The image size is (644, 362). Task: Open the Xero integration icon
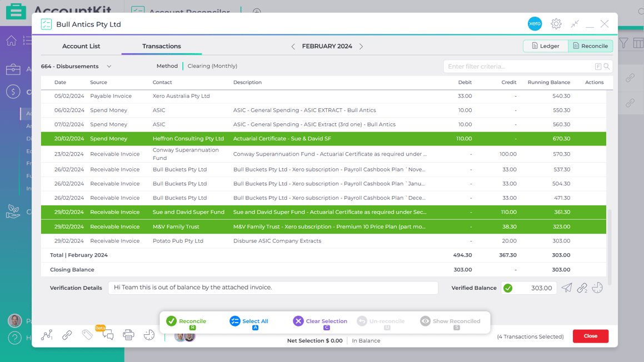[x=535, y=24]
